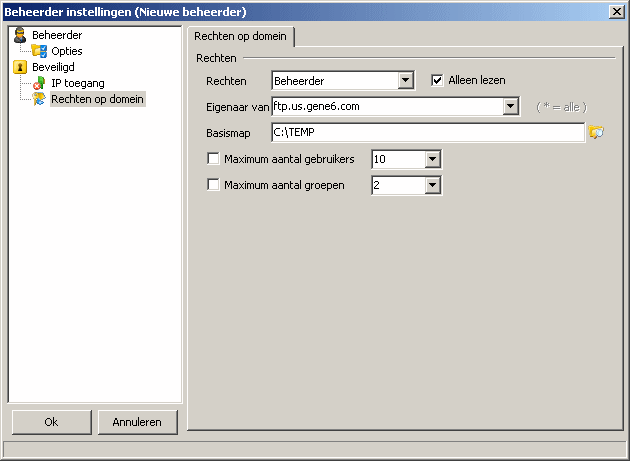Click the Ok button
The width and height of the screenshot is (630, 461).
[x=51, y=422]
